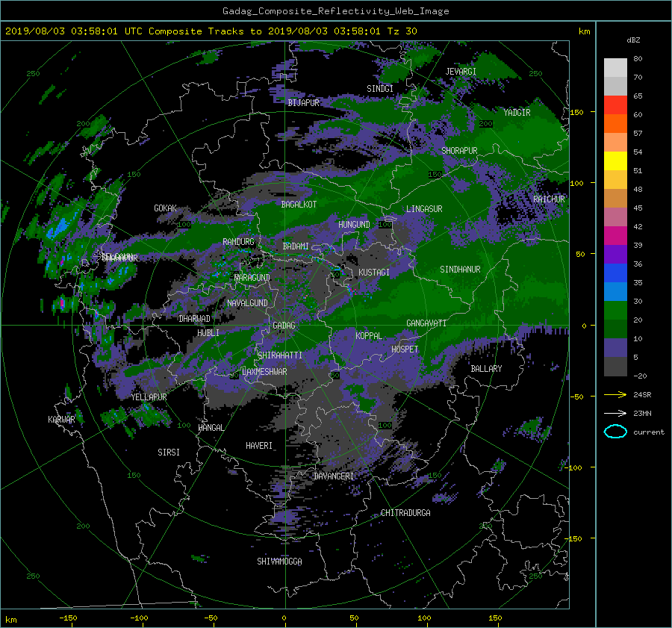Select the magenta 42 dBZ color swatch
Image resolution: width=672 pixels, height=628 pixels.
click(615, 236)
